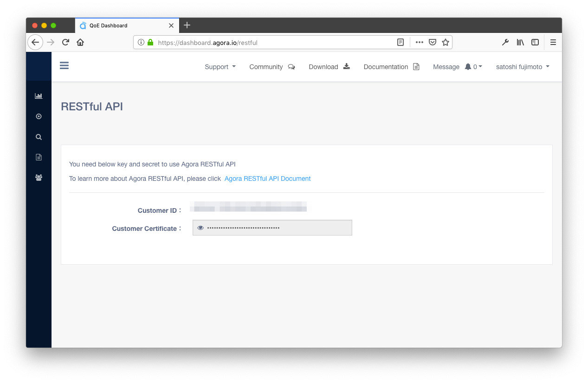Viewport: 588px width, 382px height.
Task: Bookmark page with the star icon
Action: (x=446, y=42)
